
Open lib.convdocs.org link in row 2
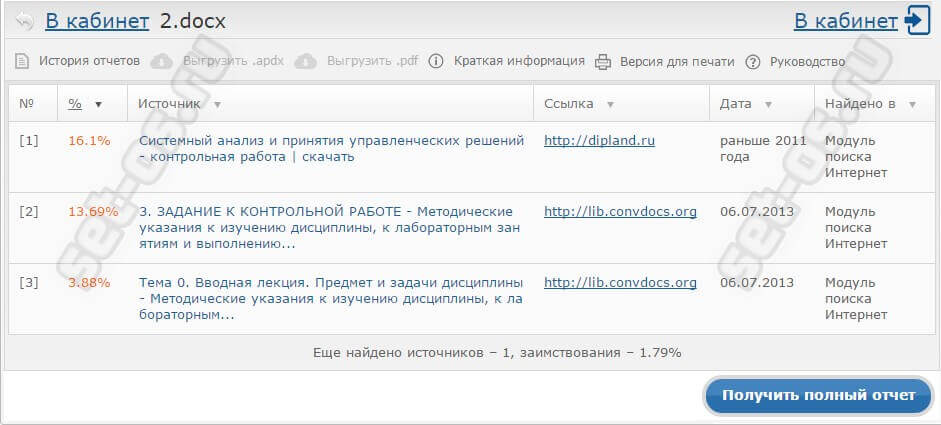click(x=621, y=211)
